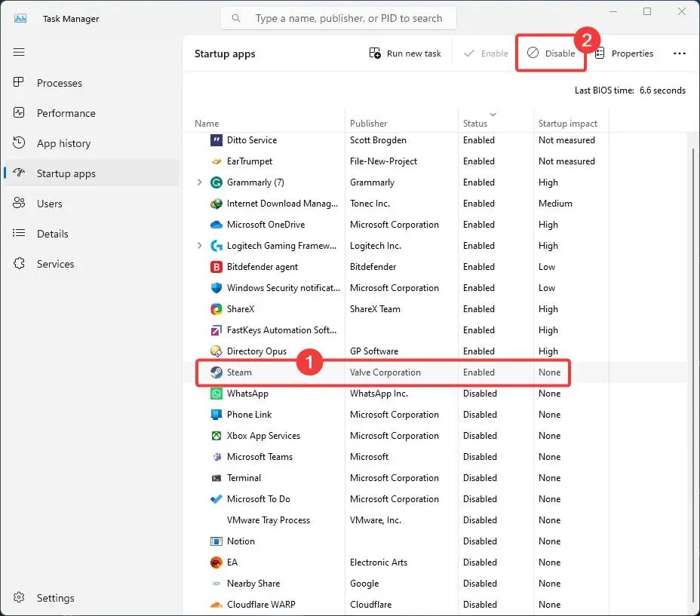This screenshot has width=700, height=616.
Task: Minimize the Task Manager window
Action: point(613,11)
